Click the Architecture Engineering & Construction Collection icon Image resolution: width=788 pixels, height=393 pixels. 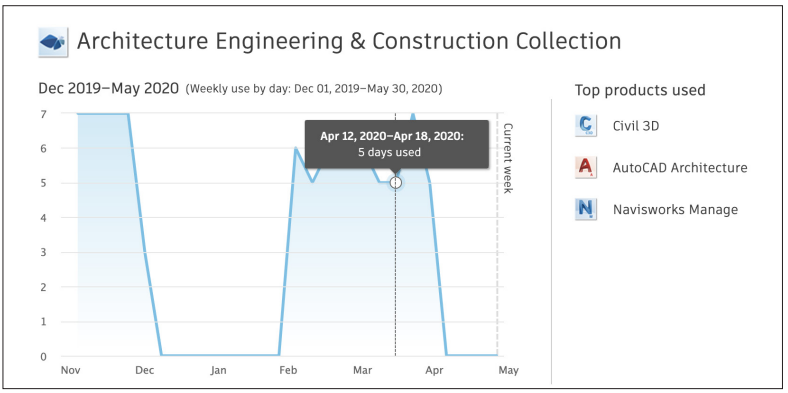(53, 42)
